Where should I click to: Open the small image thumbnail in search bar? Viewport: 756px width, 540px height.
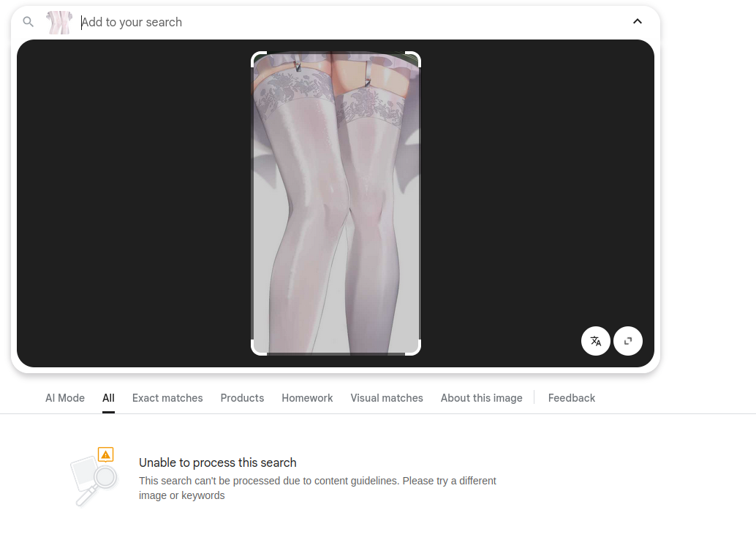(x=59, y=23)
